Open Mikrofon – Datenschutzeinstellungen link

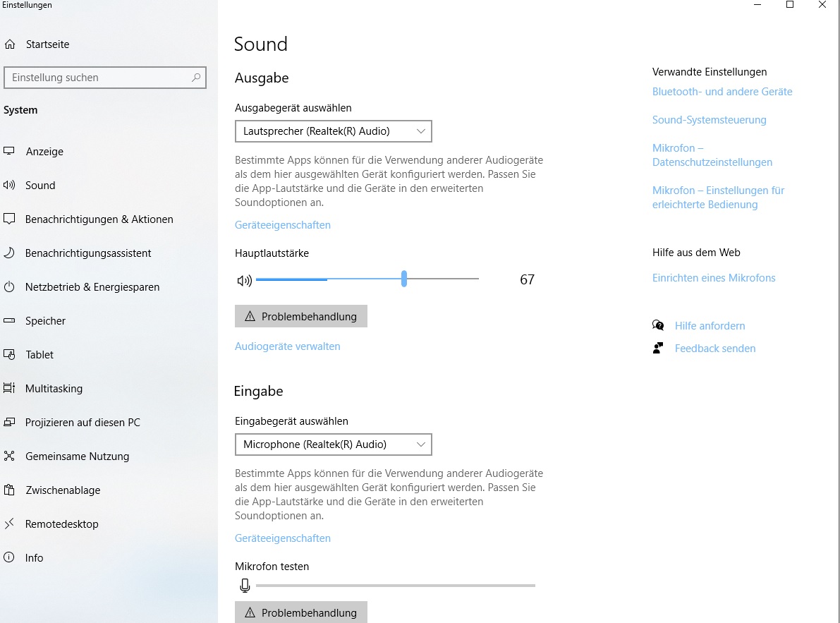[712, 155]
